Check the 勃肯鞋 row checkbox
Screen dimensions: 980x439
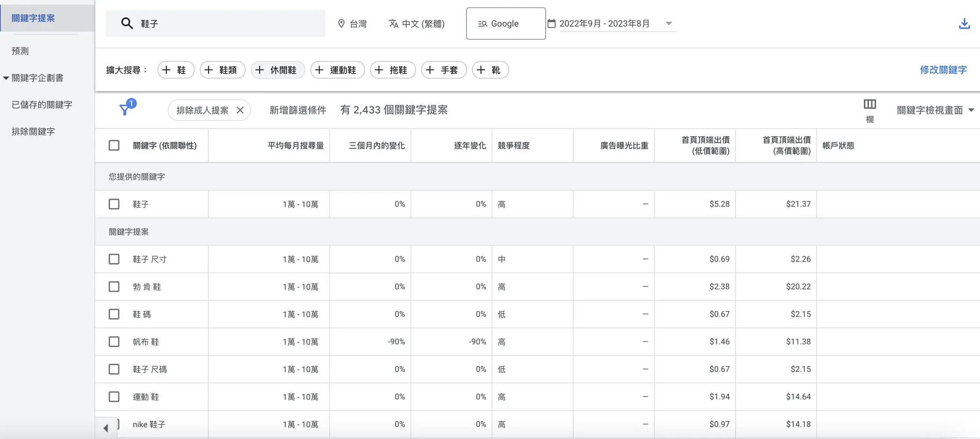(114, 287)
